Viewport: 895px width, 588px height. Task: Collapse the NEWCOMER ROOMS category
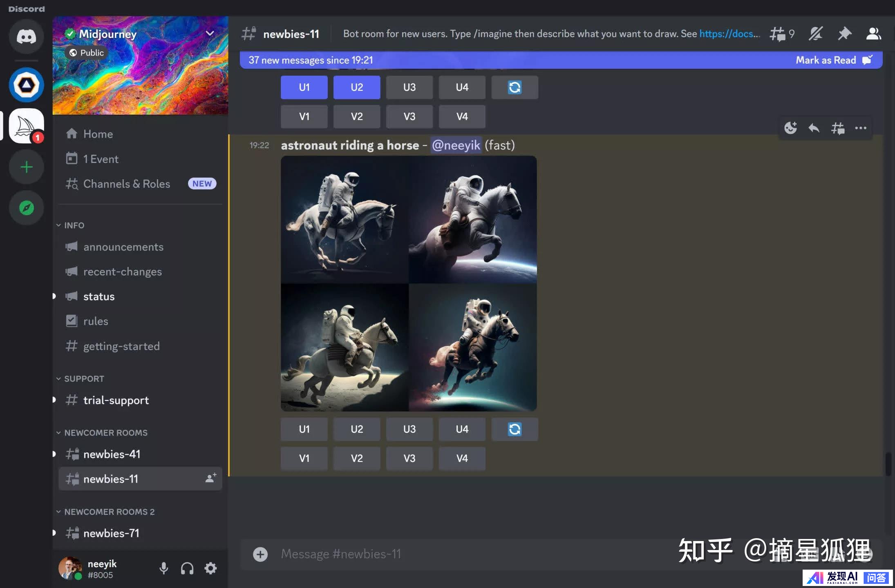pyautogui.click(x=105, y=432)
